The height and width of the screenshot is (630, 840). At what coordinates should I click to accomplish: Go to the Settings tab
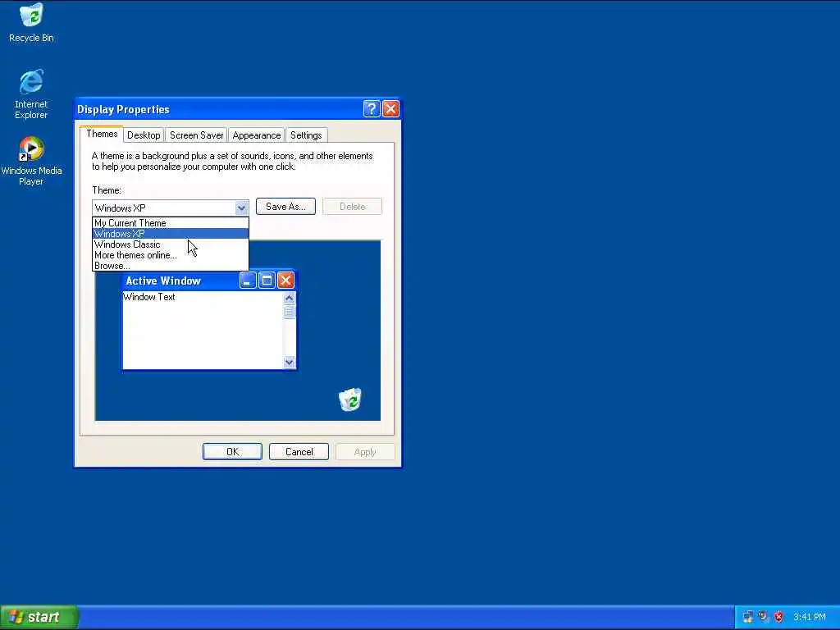tap(306, 135)
